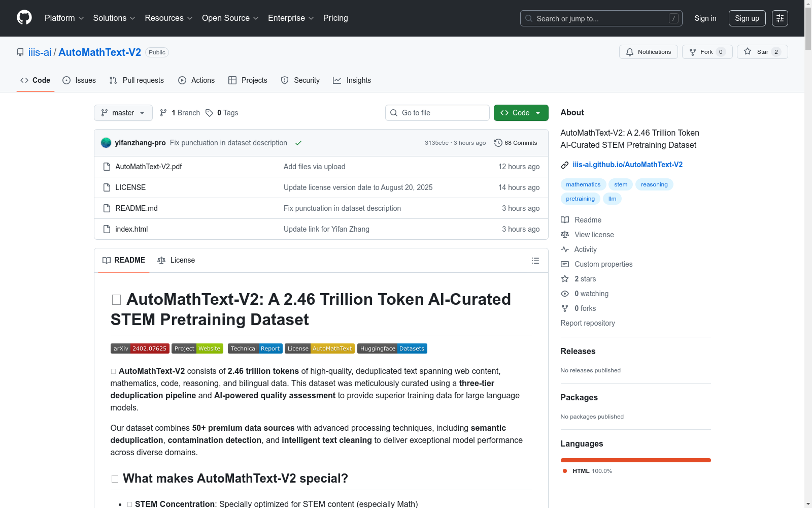Click the file icon beside LICENSE
Image resolution: width=812 pixels, height=508 pixels.
(107, 187)
